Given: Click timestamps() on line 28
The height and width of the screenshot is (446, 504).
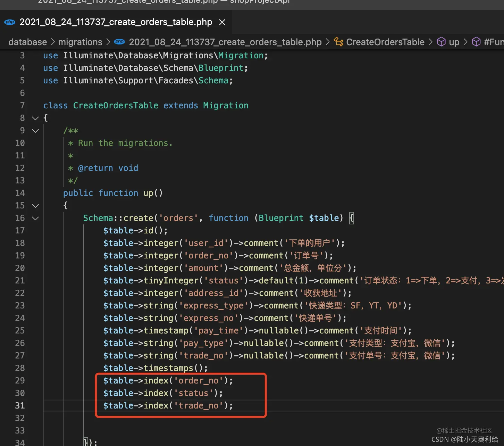Looking at the screenshot, I should pyautogui.click(x=176, y=368).
